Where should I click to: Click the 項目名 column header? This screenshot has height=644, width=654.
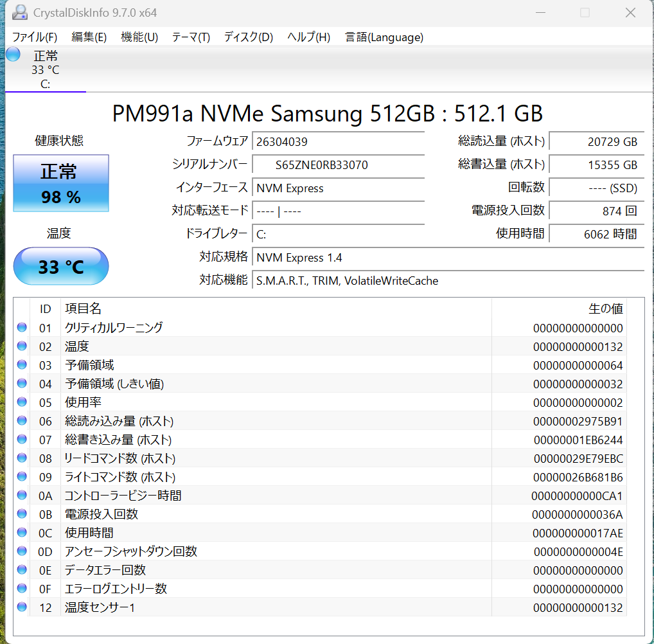coord(276,309)
